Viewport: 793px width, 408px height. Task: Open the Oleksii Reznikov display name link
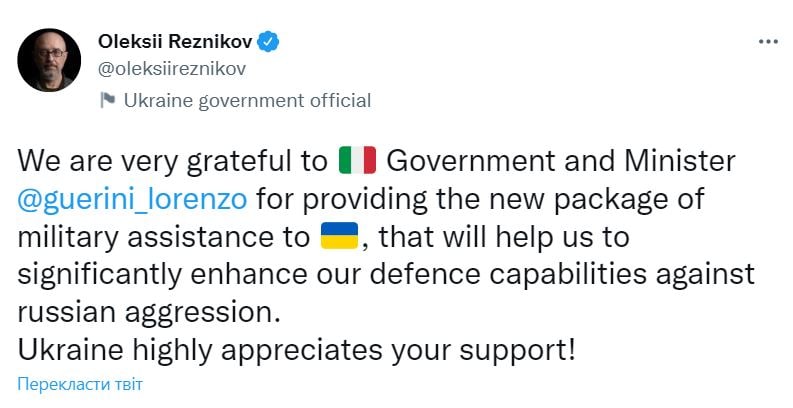(176, 41)
